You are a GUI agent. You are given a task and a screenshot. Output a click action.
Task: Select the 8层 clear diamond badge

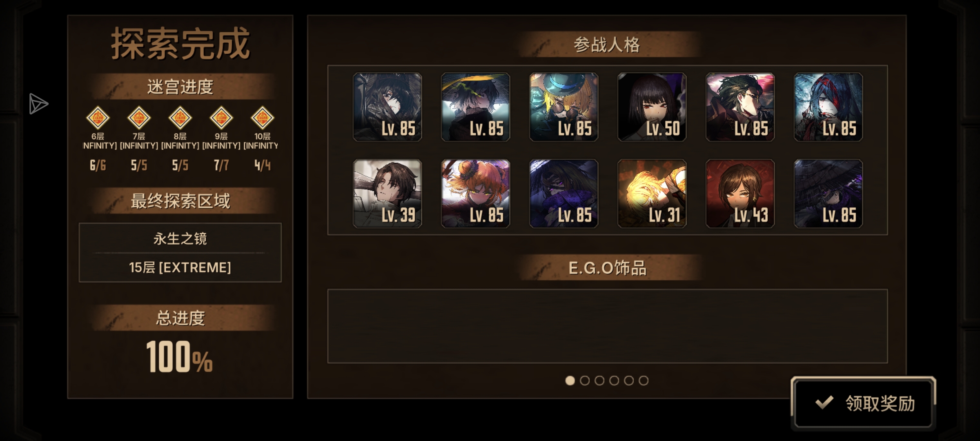coord(180,118)
